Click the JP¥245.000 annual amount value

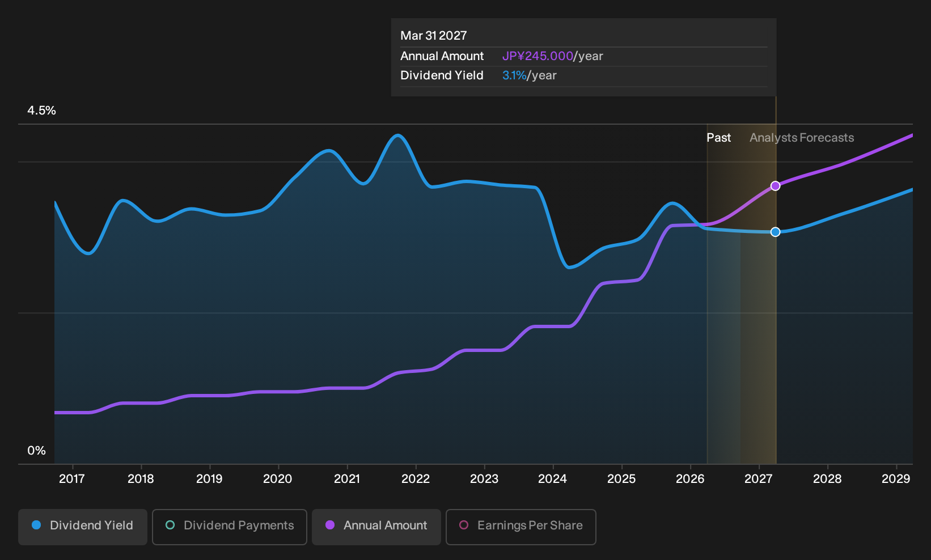pyautogui.click(x=538, y=56)
